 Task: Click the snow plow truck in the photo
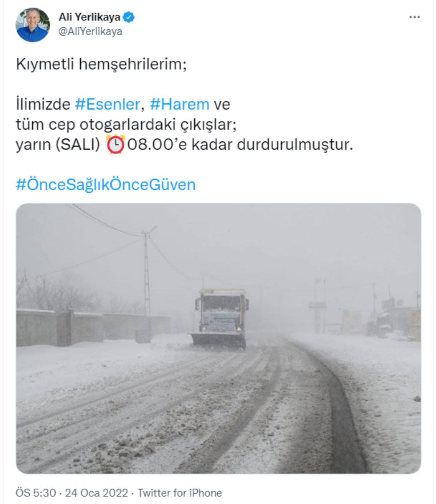click(x=219, y=319)
